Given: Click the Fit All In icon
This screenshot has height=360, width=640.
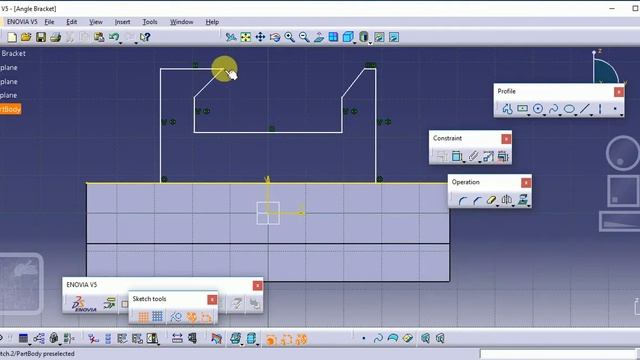Looking at the screenshot, I should pos(246,38).
